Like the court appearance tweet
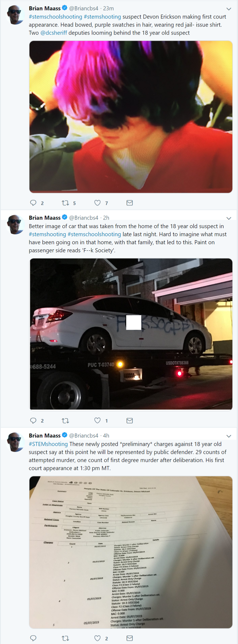Image resolution: width=238 pixels, height=644 pixels. point(97,203)
